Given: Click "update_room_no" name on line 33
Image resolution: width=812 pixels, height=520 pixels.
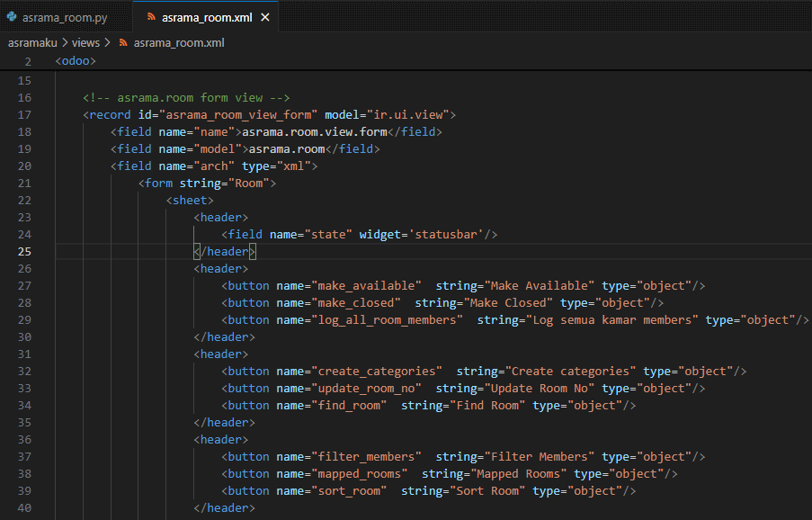Looking at the screenshot, I should (x=366, y=389).
